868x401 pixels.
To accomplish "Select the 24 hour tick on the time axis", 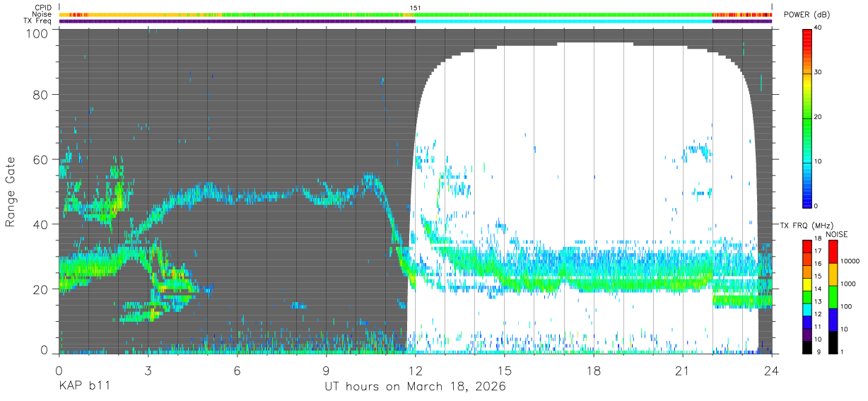I will coord(772,371).
